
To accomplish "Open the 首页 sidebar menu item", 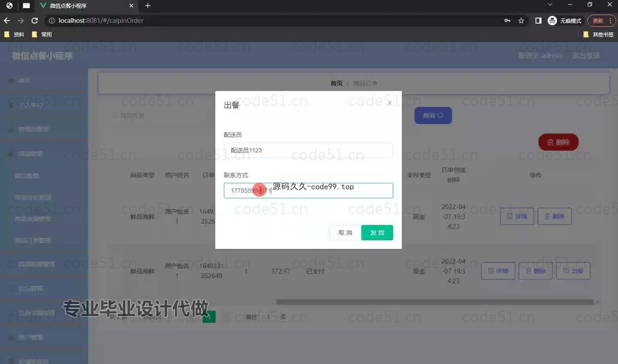I will click(44, 80).
